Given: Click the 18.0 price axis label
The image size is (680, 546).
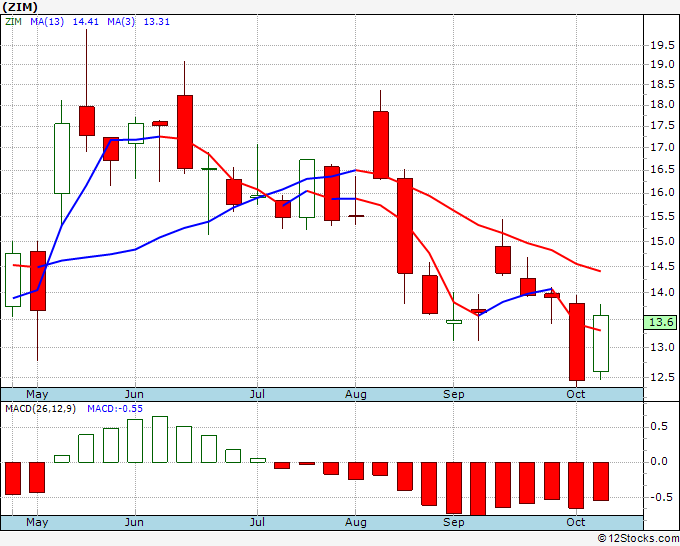Looking at the screenshot, I should pyautogui.click(x=662, y=105).
